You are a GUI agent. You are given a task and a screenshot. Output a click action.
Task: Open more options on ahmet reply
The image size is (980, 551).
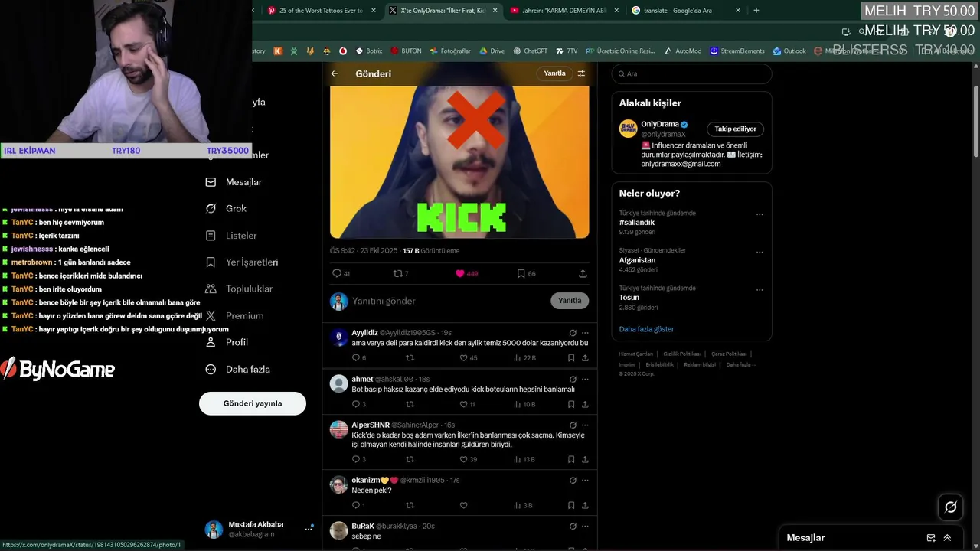(585, 379)
